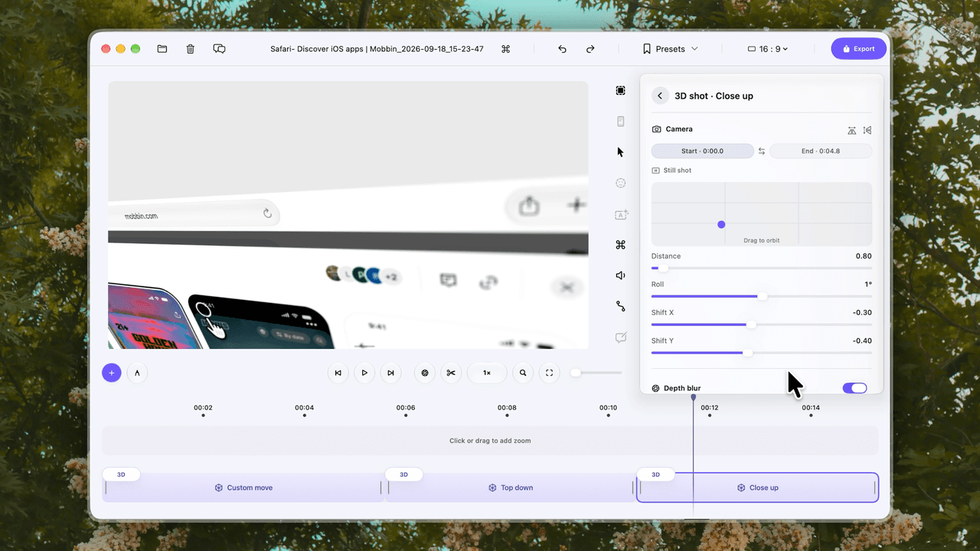
Task: Open the annotation tool at sidebar bottom
Action: click(620, 337)
